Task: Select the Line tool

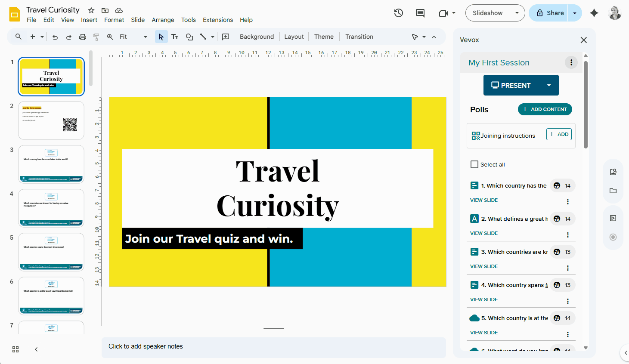Action: (203, 37)
